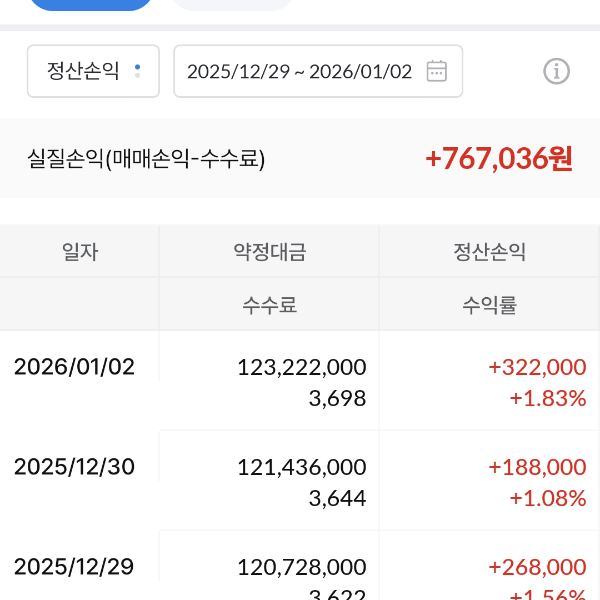Tap the 수수료 sub-header
600x600 pixels.
coord(269,305)
